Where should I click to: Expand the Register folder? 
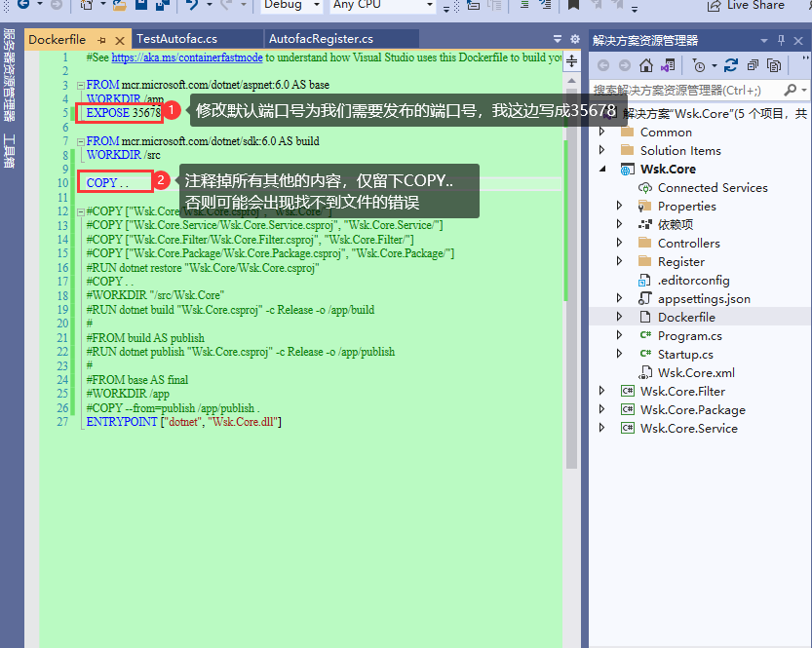tap(619, 261)
